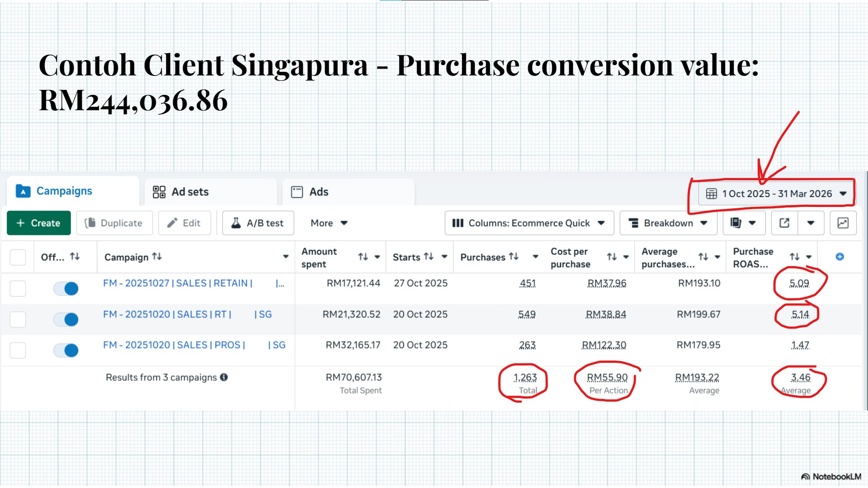The height and width of the screenshot is (488, 868).
Task: Open Columns: Ecommerce Quick dropdown
Action: pyautogui.click(x=529, y=223)
